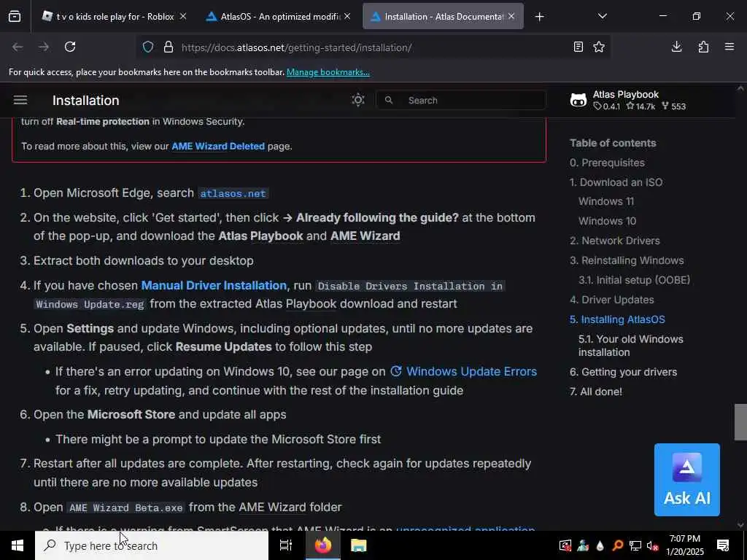This screenshot has height=560, width=747.
Task: Go to 5.1. Your old Windows installation
Action: point(630,346)
